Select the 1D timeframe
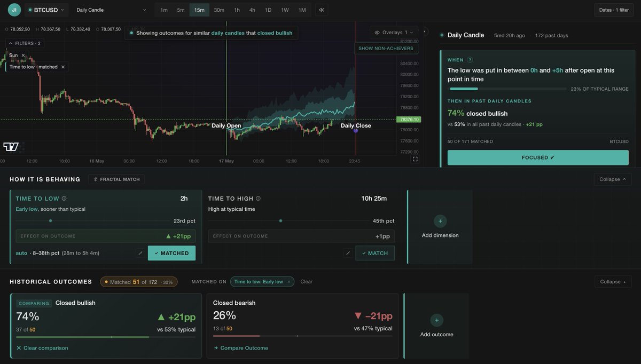Image resolution: width=641 pixels, height=364 pixels. click(x=268, y=10)
